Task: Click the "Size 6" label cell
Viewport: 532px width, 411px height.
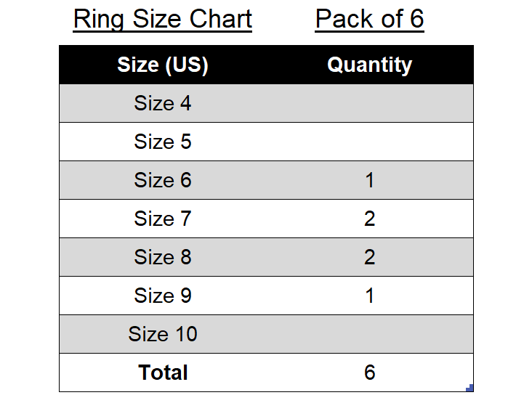Action: tap(163, 180)
